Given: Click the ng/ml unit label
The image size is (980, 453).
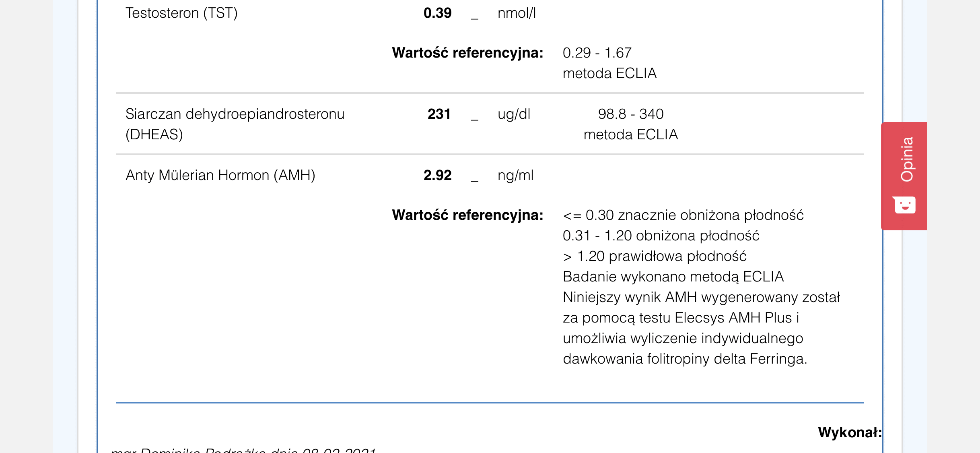Looking at the screenshot, I should (515, 175).
